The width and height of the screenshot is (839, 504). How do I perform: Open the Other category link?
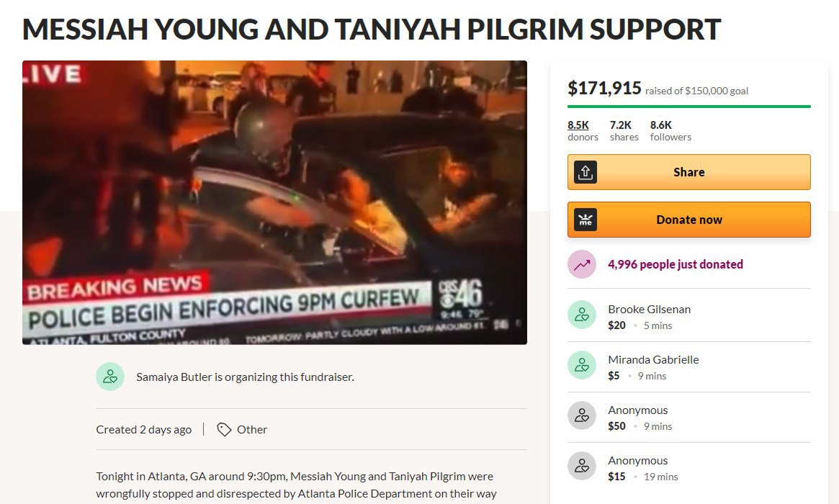coord(252,430)
